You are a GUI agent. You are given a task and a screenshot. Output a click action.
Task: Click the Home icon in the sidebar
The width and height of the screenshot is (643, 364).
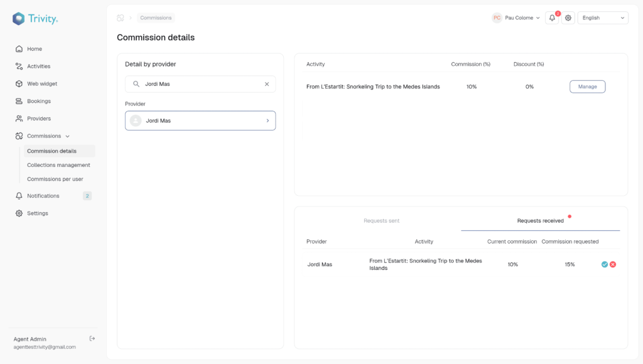[x=19, y=49]
